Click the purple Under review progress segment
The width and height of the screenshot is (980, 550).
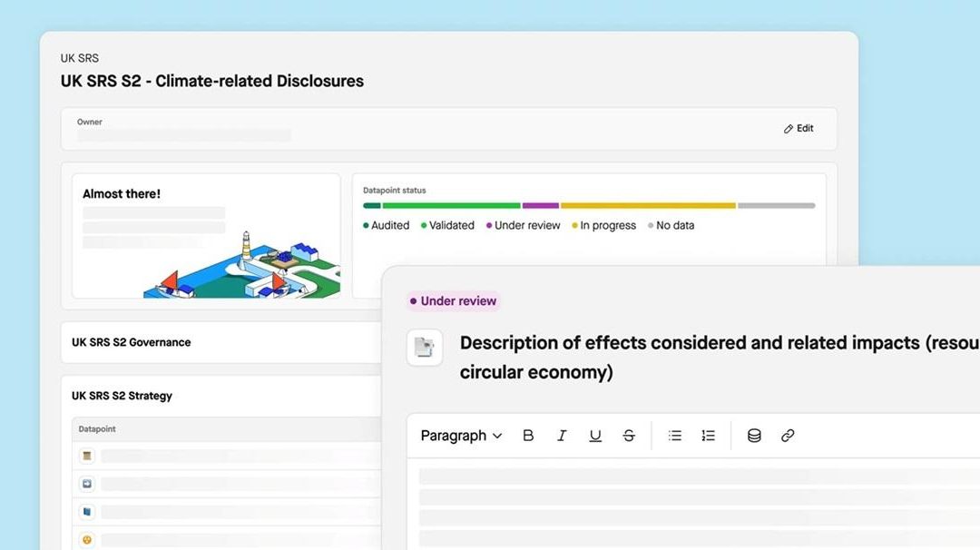point(541,206)
